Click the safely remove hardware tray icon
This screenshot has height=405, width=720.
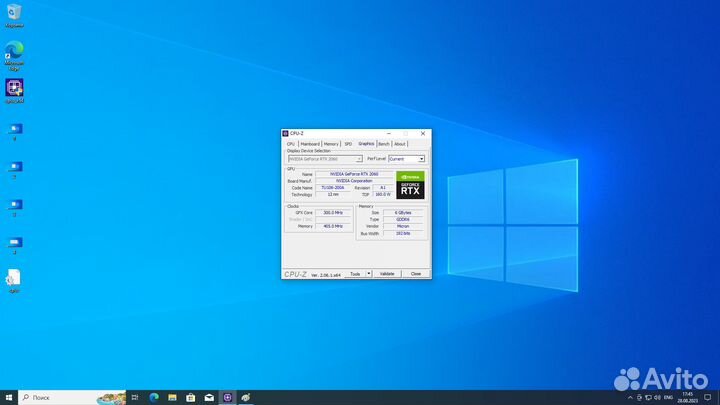click(x=639, y=398)
